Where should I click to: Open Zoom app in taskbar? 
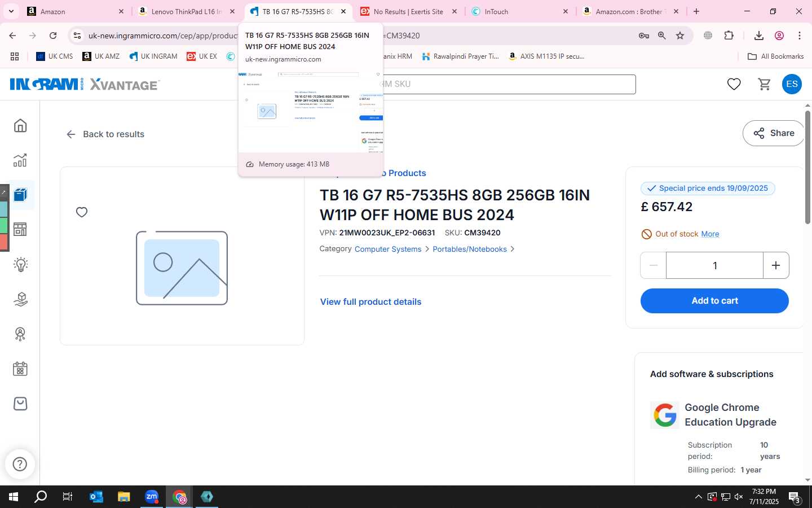click(152, 497)
